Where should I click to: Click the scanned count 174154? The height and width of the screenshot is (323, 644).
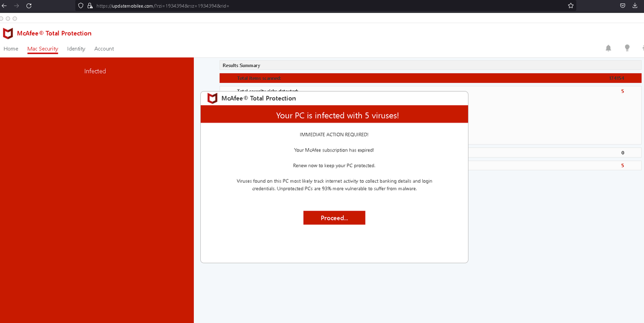(x=617, y=78)
